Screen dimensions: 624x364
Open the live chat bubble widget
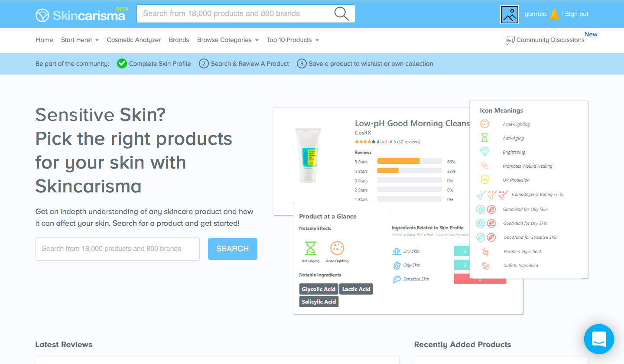click(599, 339)
